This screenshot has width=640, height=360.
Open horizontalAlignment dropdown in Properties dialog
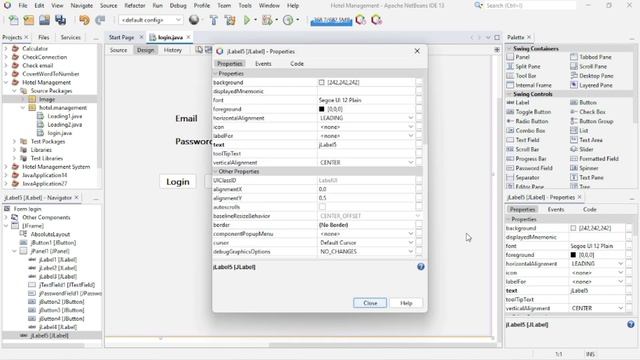[411, 118]
